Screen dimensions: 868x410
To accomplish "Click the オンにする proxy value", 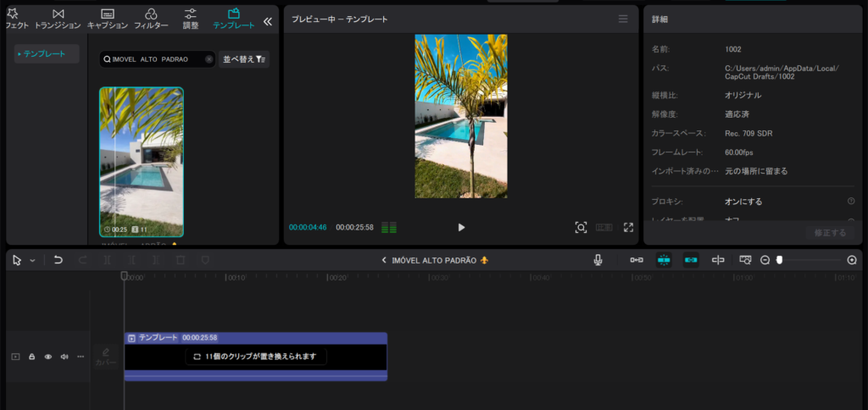I will point(743,202).
